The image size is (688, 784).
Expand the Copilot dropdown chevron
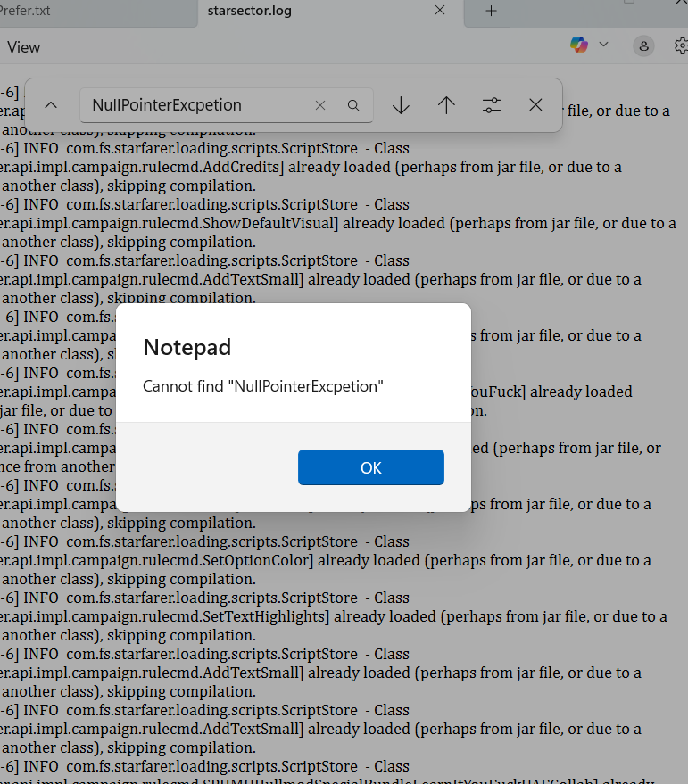click(x=603, y=45)
